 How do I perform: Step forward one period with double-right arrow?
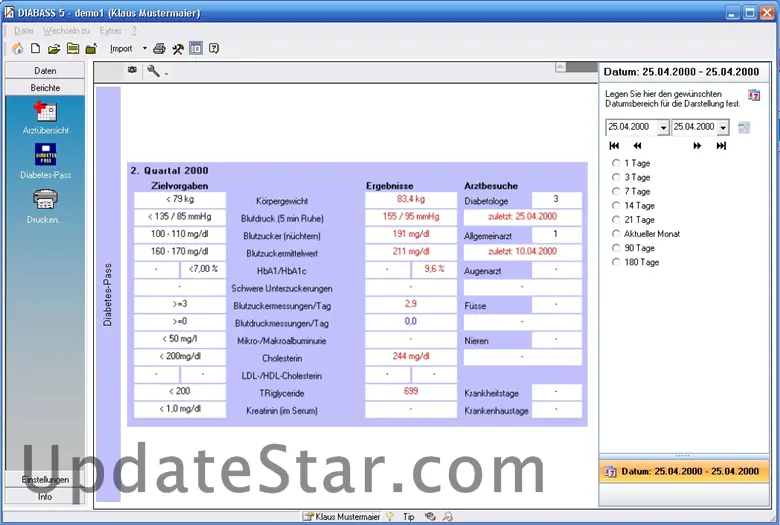pos(697,146)
